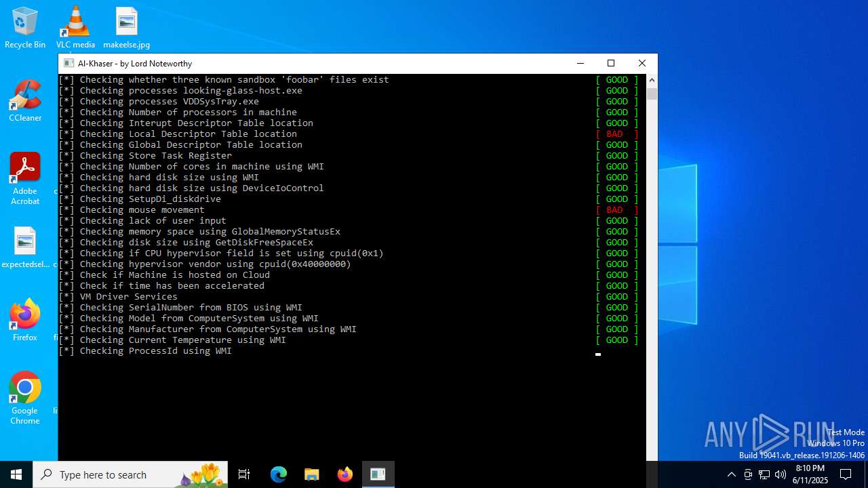Click 'Checking Store Task Register' line
Screen dimensions: 868x488
tap(145, 156)
